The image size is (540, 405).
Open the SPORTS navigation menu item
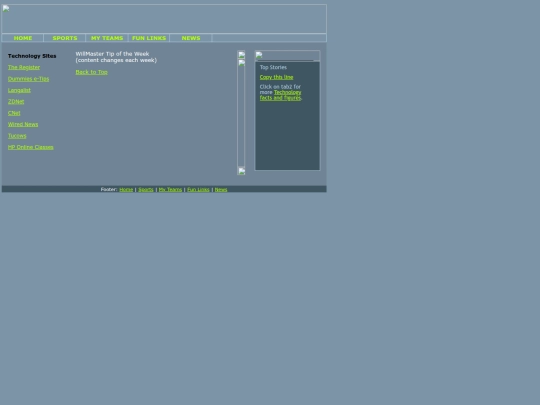[65, 38]
